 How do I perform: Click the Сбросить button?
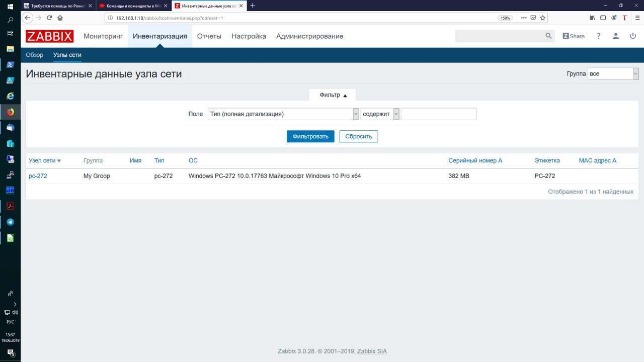coord(359,136)
